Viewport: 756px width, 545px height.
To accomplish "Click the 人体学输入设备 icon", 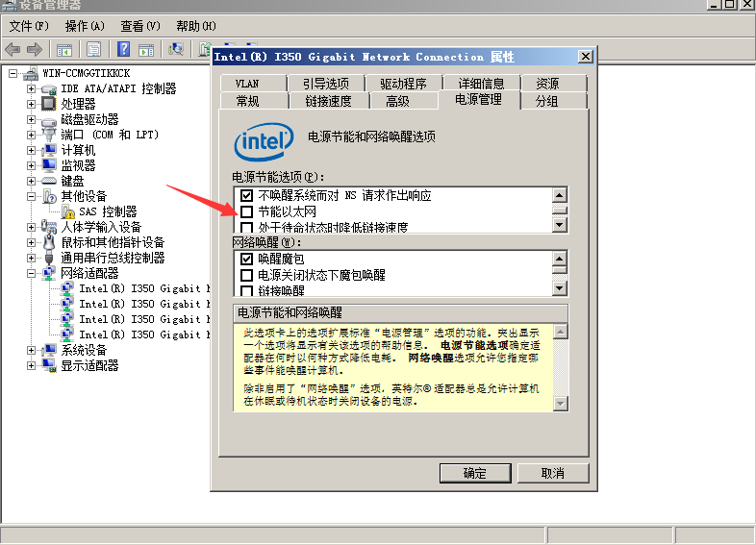I will tap(49, 227).
